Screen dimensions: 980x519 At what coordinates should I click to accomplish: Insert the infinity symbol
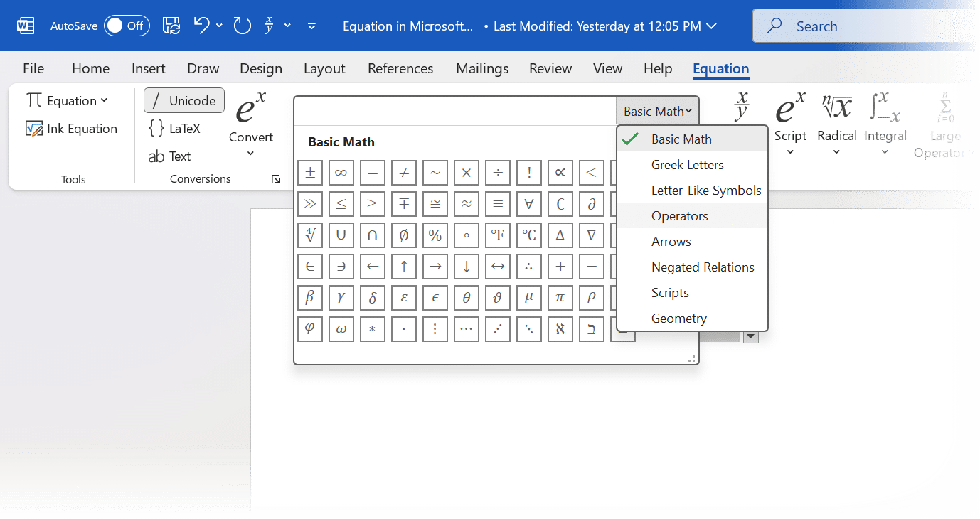[341, 173]
